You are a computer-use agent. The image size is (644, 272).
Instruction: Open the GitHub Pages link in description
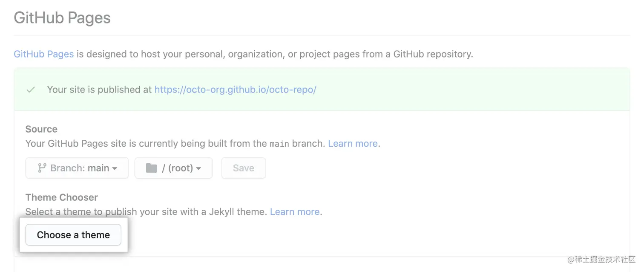[x=43, y=54]
